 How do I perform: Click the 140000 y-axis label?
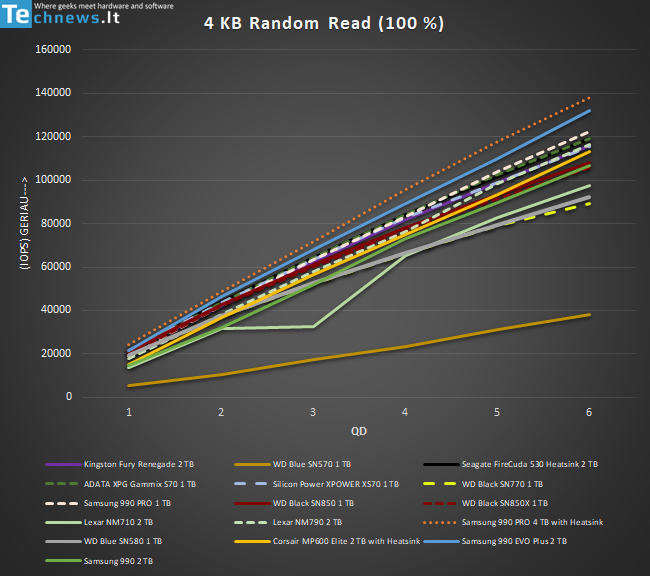(x=53, y=92)
